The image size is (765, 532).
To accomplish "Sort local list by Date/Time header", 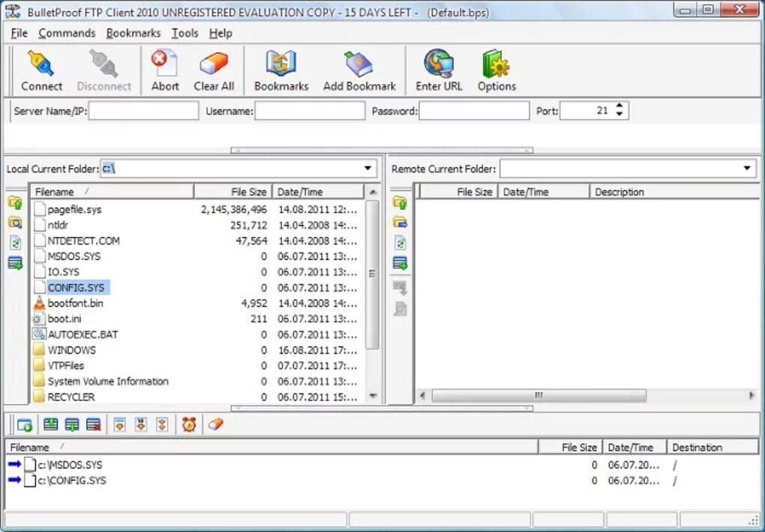I will [x=318, y=192].
